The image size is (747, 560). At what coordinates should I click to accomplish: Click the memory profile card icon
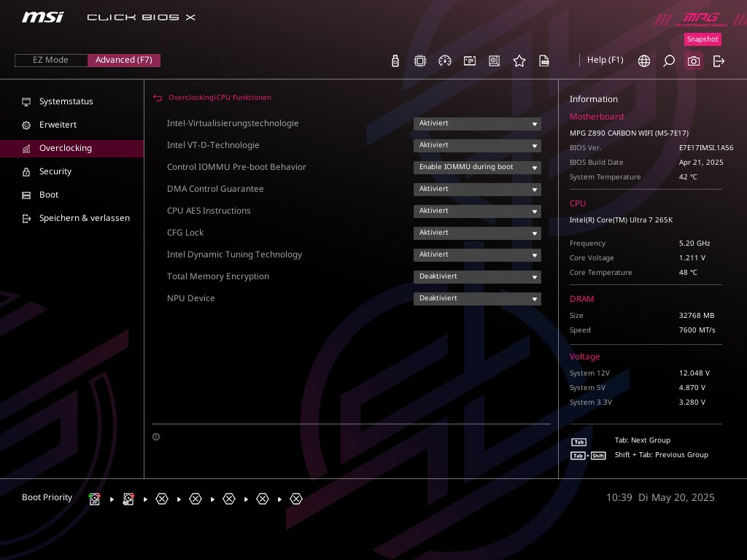click(469, 61)
